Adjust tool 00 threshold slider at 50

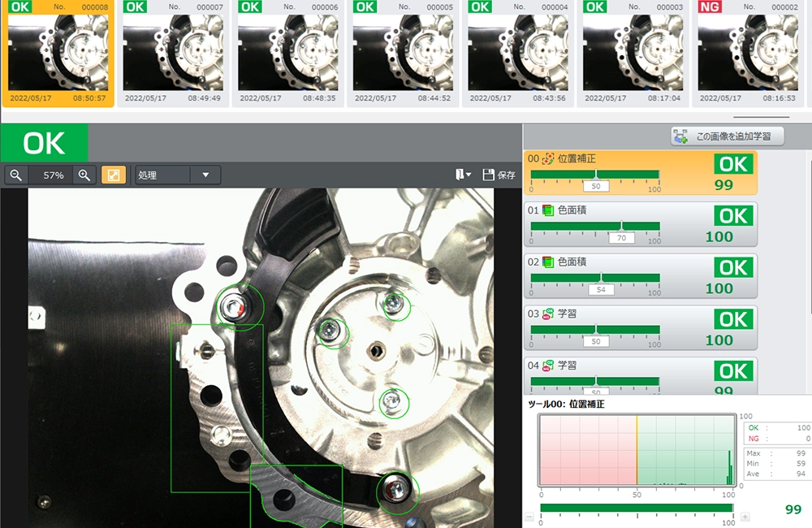(596, 186)
